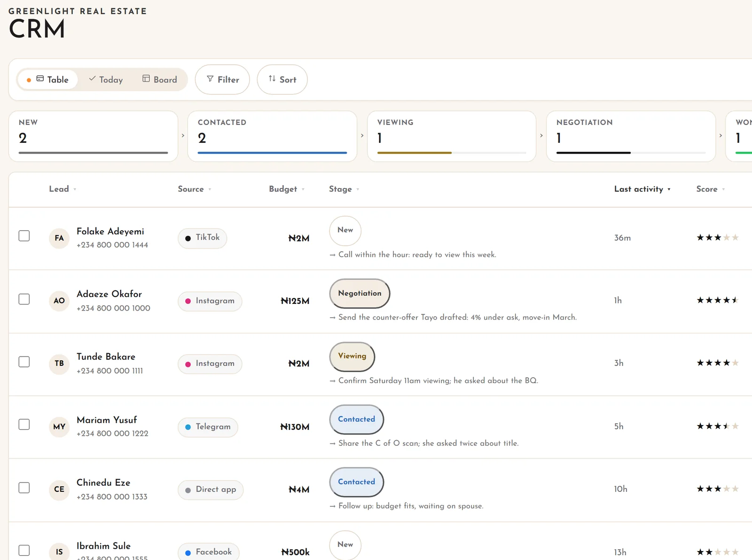Click the IS avatar icon

(59, 552)
